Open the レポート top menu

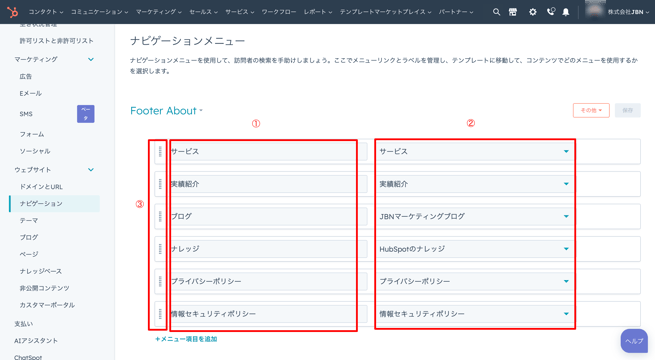318,12
